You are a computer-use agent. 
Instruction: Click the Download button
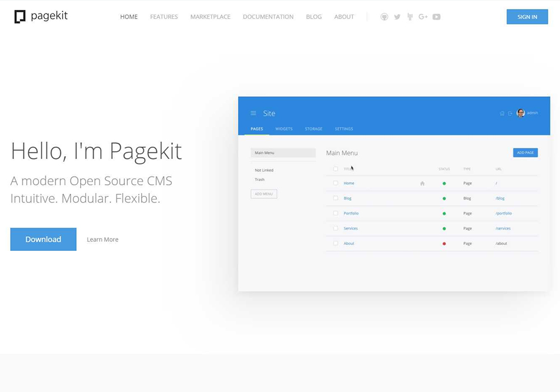pos(43,239)
